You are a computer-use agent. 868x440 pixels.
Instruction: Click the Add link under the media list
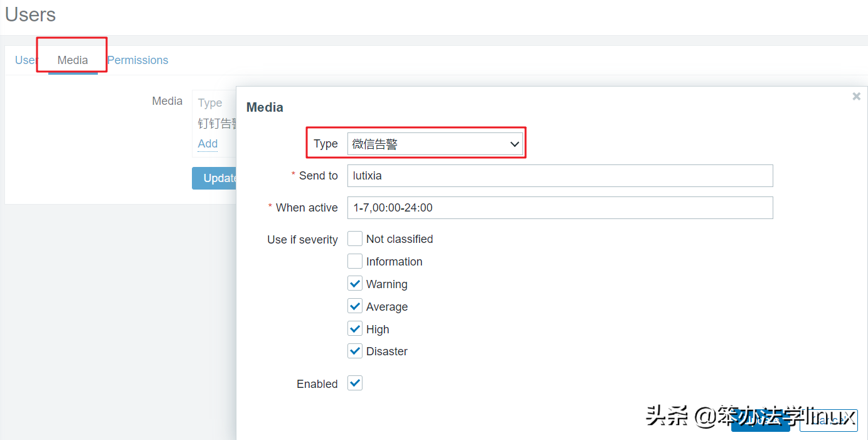[x=208, y=144]
